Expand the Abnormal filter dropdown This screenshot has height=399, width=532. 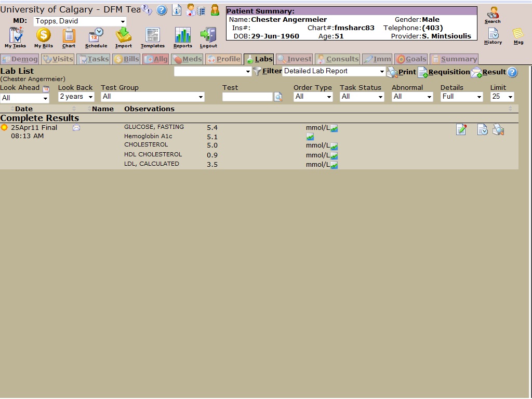click(x=413, y=97)
